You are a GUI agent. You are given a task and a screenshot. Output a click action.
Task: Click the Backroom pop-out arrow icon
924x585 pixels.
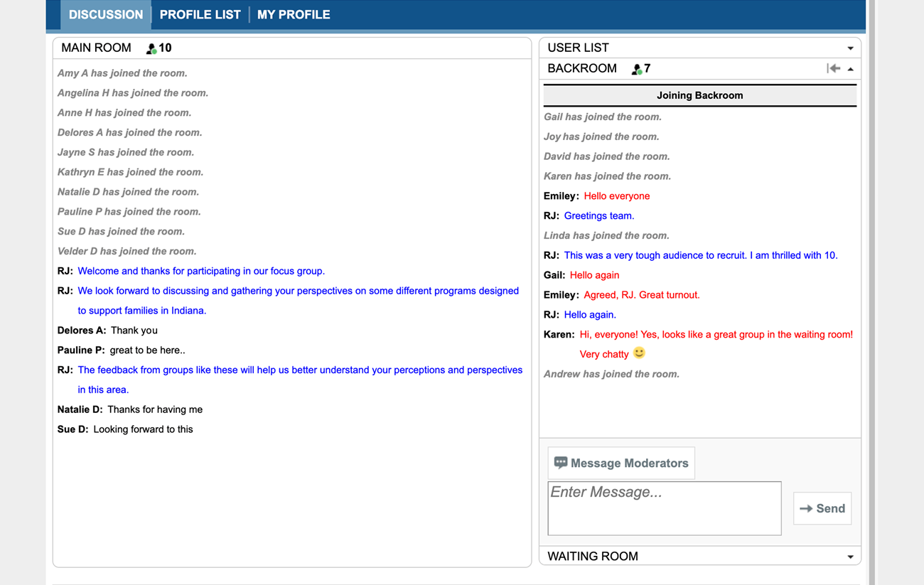[833, 68]
